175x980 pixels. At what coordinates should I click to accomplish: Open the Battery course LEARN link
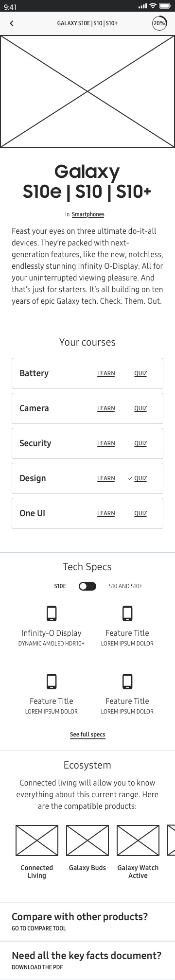click(x=106, y=373)
